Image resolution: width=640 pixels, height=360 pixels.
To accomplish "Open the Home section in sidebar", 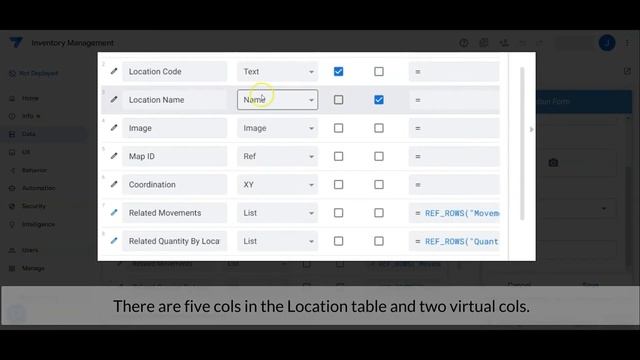I will tap(30, 98).
